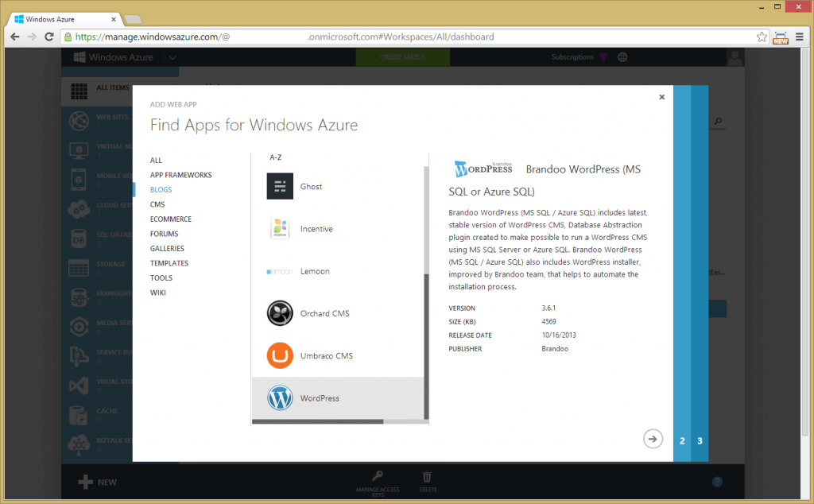
Task: Click the app list vertical scrollbar
Action: pyautogui.click(x=426, y=347)
